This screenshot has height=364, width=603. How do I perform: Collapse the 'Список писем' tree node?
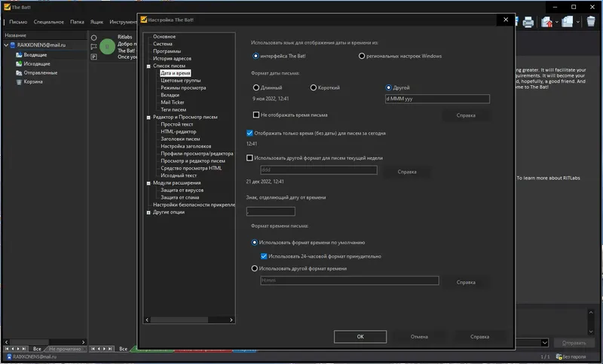[148, 66]
